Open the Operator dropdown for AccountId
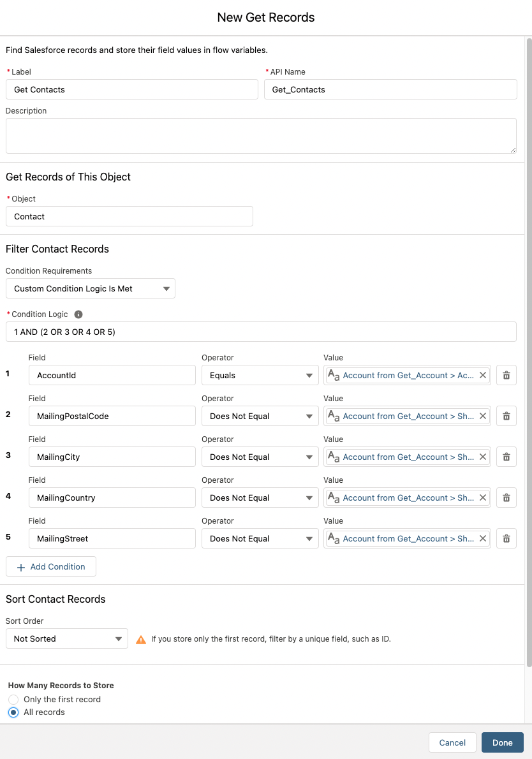532x759 pixels. pyautogui.click(x=260, y=376)
